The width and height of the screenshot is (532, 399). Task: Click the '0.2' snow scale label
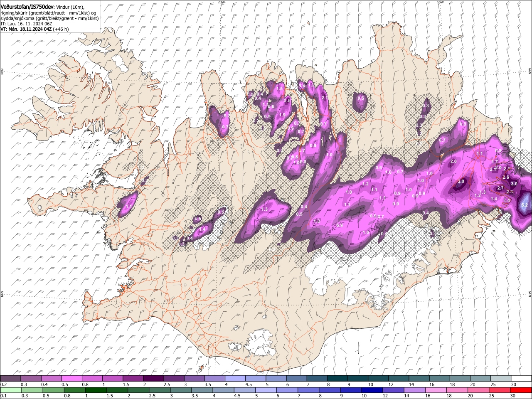point(3,384)
